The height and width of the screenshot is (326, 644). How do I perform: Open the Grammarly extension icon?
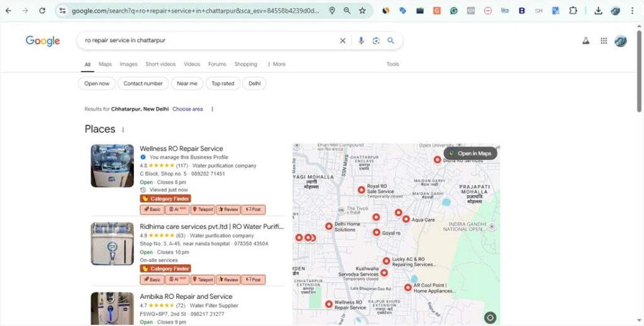coord(453,11)
